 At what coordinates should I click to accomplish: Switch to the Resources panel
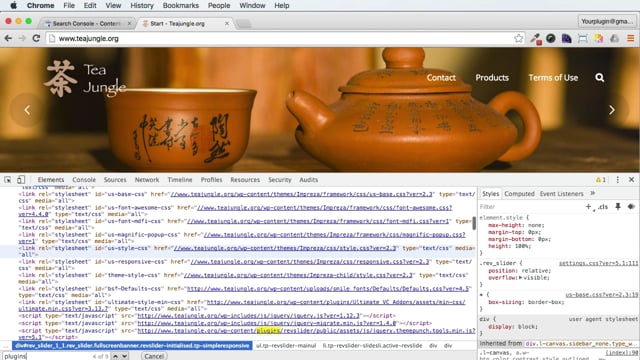(x=245, y=180)
